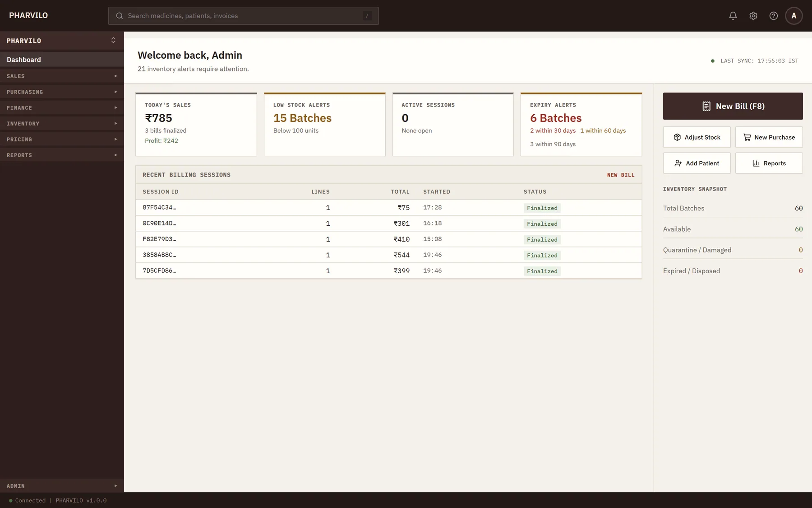Click the New Bill (F8) button
The height and width of the screenshot is (508, 812).
733,106
